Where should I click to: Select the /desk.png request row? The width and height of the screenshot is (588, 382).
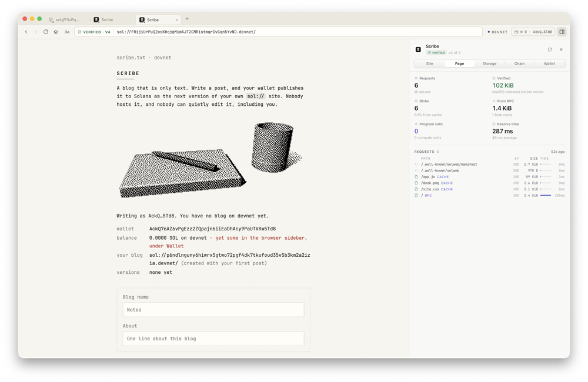[x=489, y=183]
